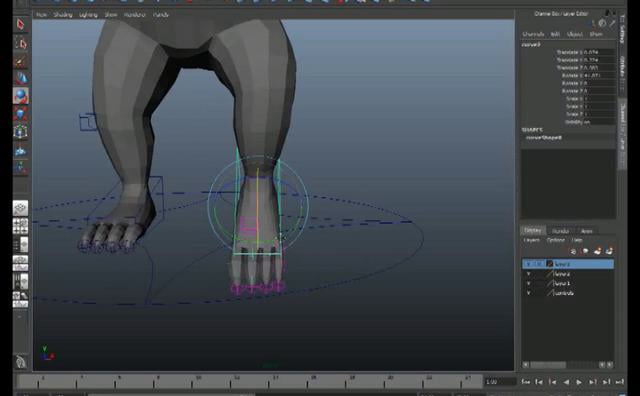
Task: Create a new empty layer icon
Action: (598, 251)
